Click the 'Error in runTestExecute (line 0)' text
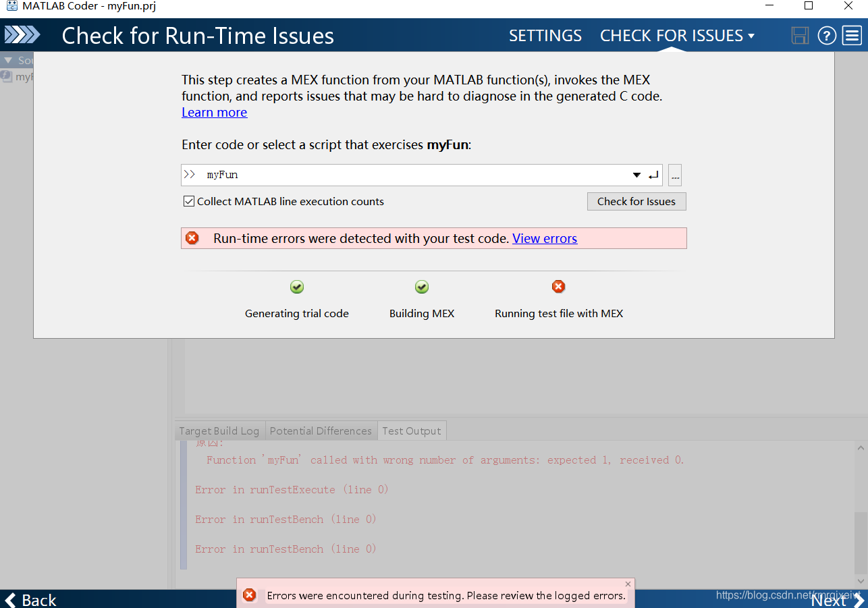Image resolution: width=868 pixels, height=608 pixels. click(x=292, y=490)
